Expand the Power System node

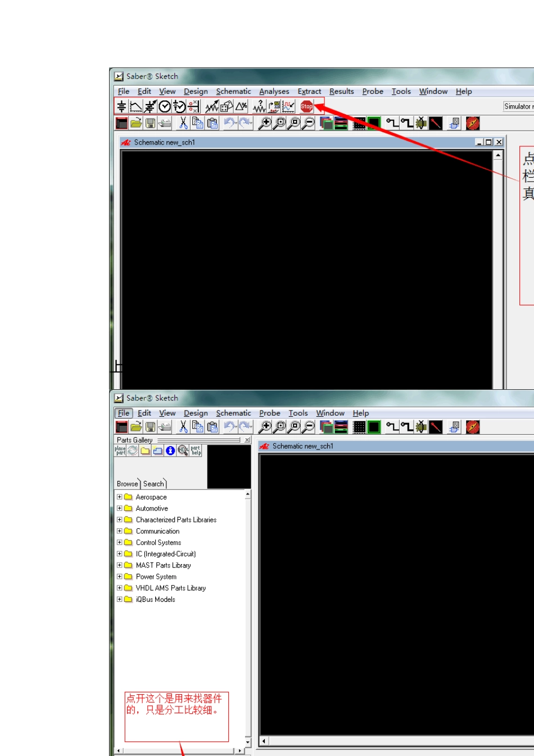119,577
